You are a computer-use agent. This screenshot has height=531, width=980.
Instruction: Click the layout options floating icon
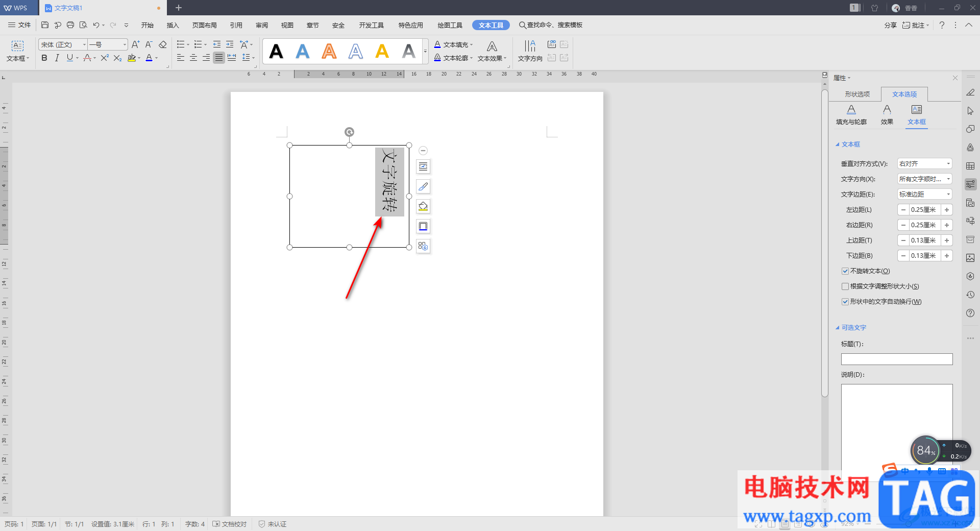(x=423, y=166)
